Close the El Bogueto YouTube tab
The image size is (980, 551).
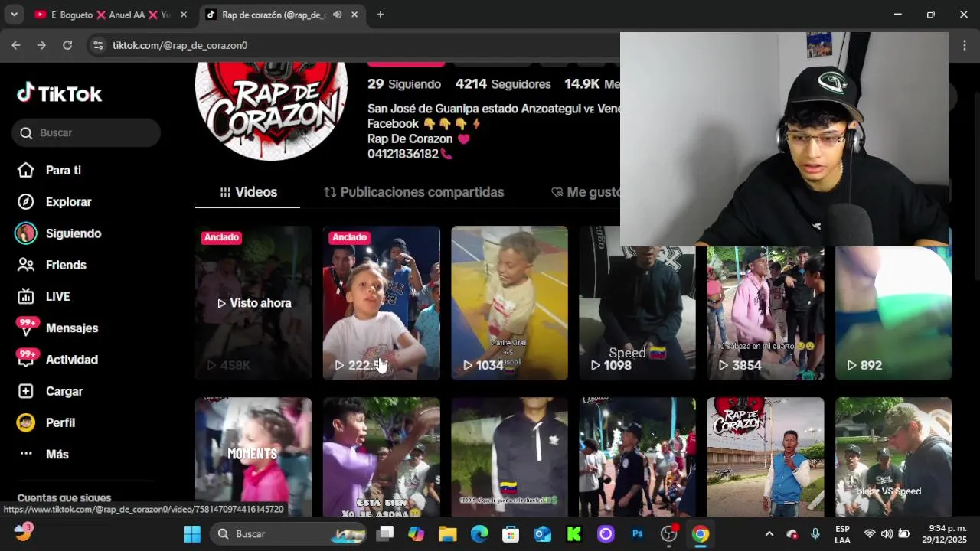pos(183,15)
